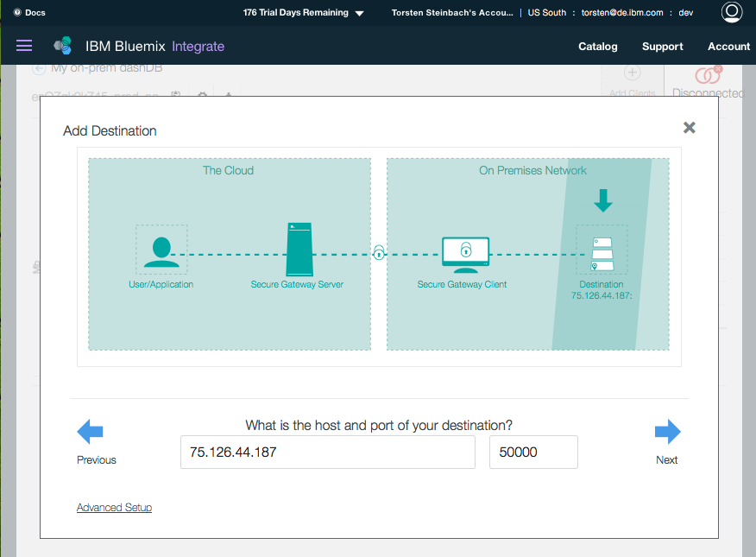Screen dimensions: 756x557
Task: Click the Previous blue arrow
Action: pyautogui.click(x=90, y=431)
